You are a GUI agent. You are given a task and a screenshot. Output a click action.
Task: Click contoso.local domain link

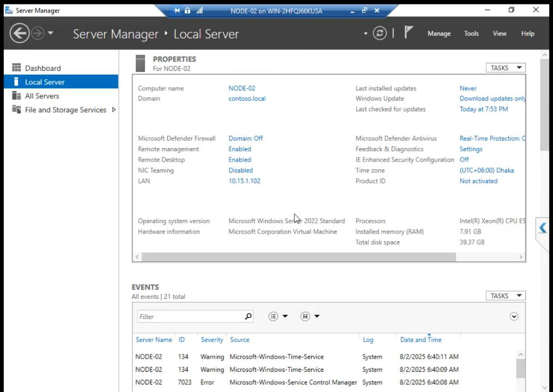click(247, 99)
